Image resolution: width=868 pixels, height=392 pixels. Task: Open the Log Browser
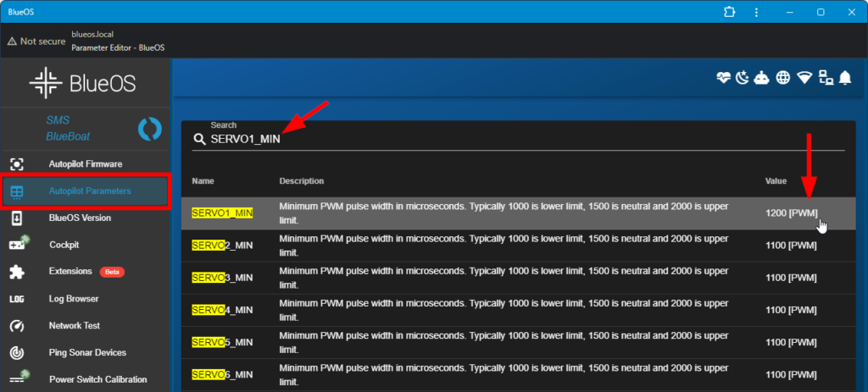pos(74,299)
